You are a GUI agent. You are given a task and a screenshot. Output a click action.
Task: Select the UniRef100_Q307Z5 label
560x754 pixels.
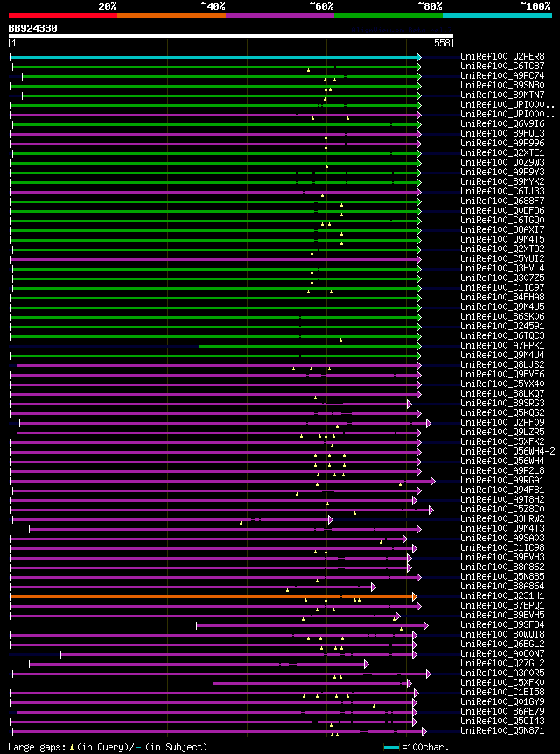click(502, 278)
